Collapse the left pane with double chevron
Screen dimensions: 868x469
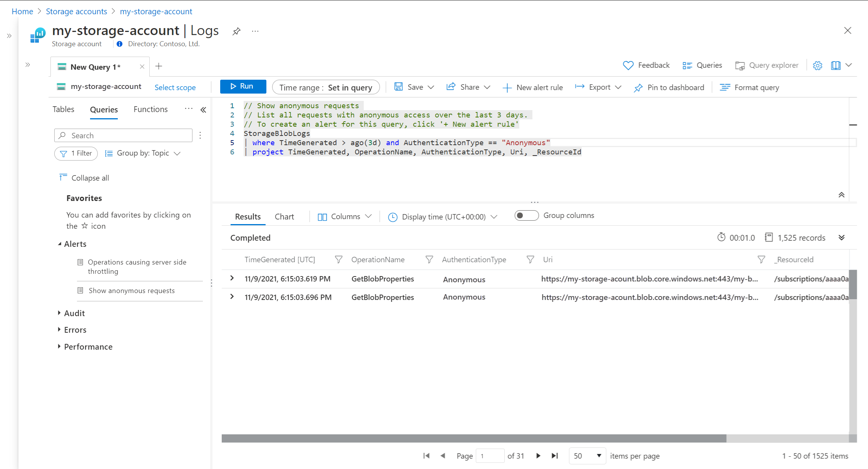pyautogui.click(x=203, y=110)
